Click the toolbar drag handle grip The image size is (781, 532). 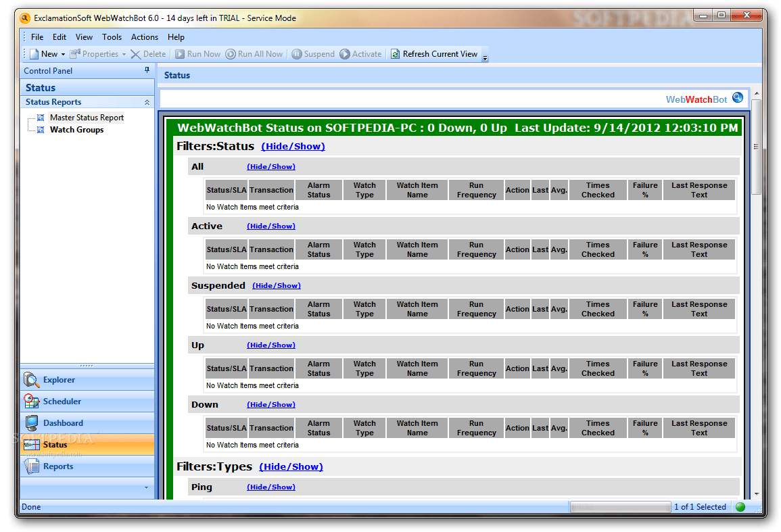tap(24, 54)
